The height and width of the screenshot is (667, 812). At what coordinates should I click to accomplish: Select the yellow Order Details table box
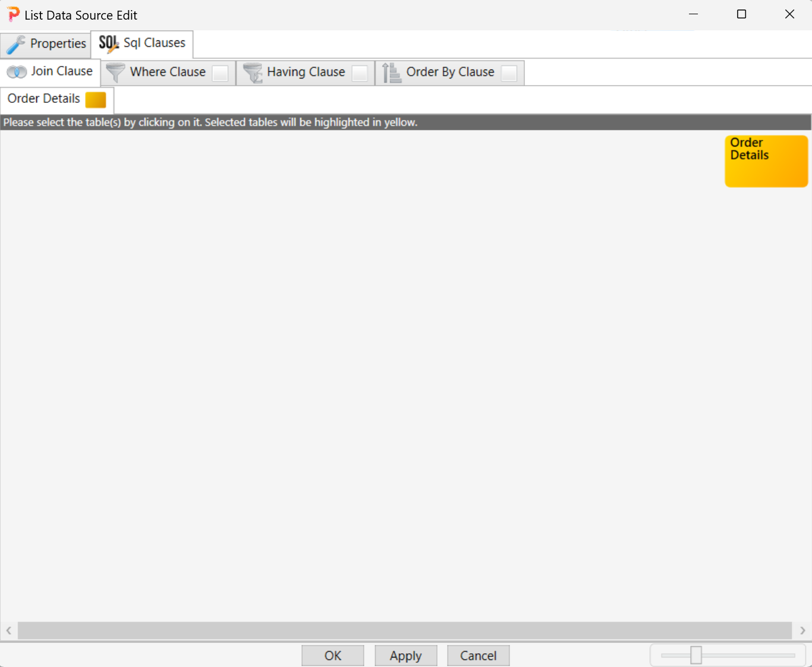tap(766, 161)
